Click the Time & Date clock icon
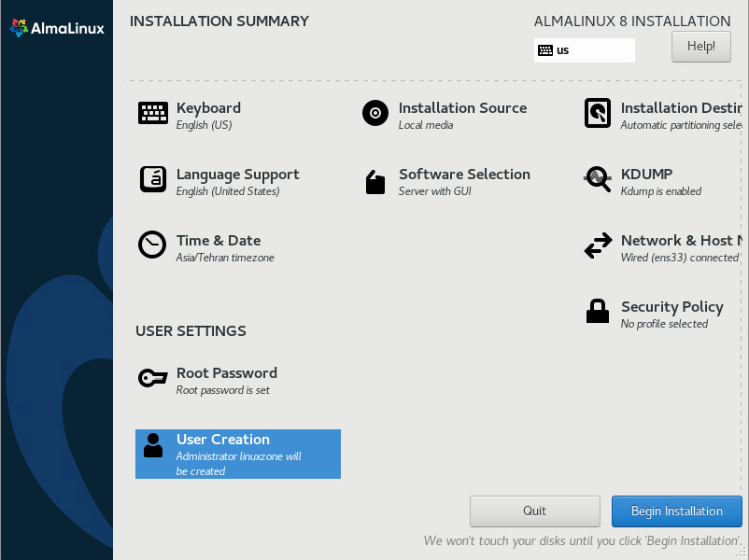 pos(152,245)
